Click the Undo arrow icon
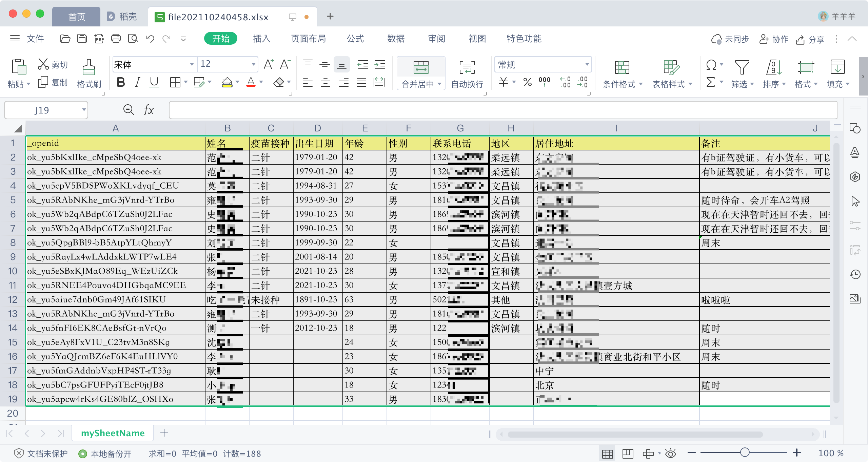This screenshot has width=868, height=462. point(150,39)
